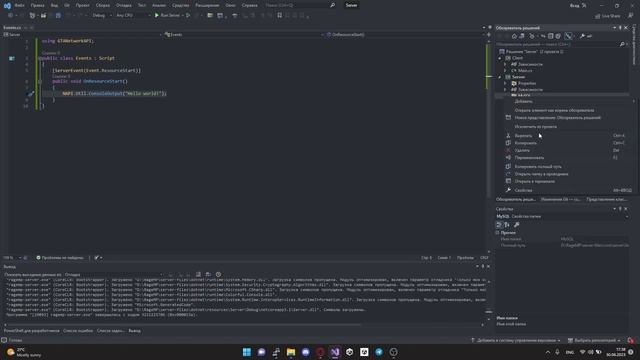The image size is (640, 360).
Task: Open the Отладка menu
Action: (123, 5)
